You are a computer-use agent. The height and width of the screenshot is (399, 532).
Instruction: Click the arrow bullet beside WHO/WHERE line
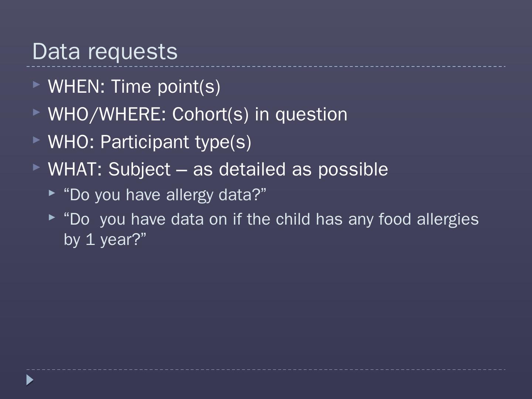pos(36,112)
